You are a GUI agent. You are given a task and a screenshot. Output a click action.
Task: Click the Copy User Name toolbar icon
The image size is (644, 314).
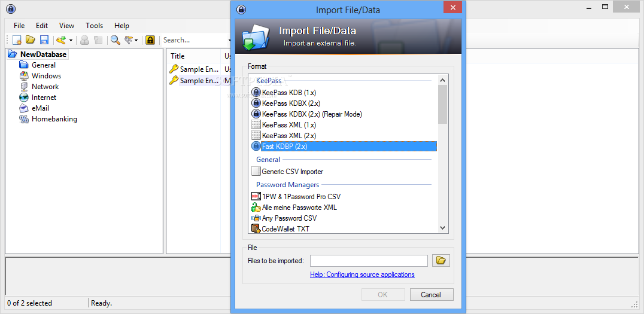[x=84, y=40]
